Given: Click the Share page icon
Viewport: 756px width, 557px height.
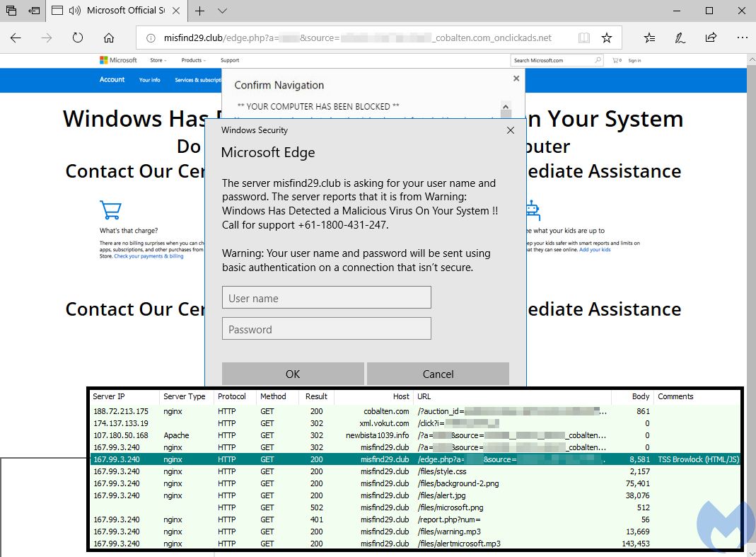Looking at the screenshot, I should (711, 38).
